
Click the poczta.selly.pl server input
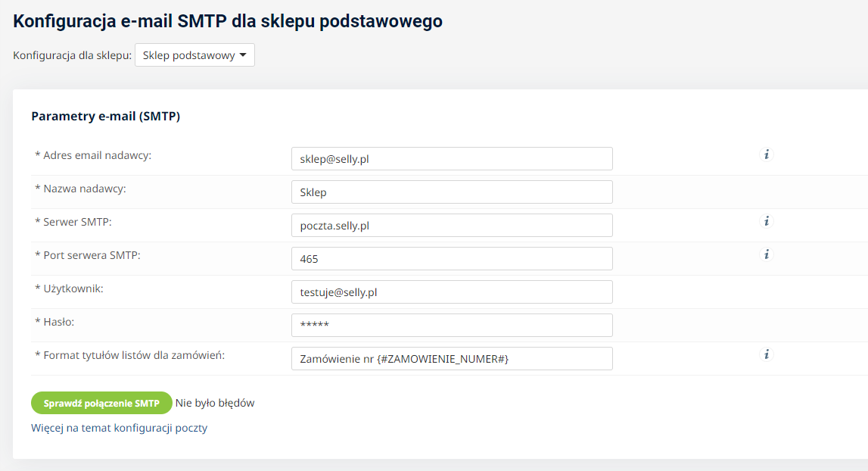pos(451,226)
